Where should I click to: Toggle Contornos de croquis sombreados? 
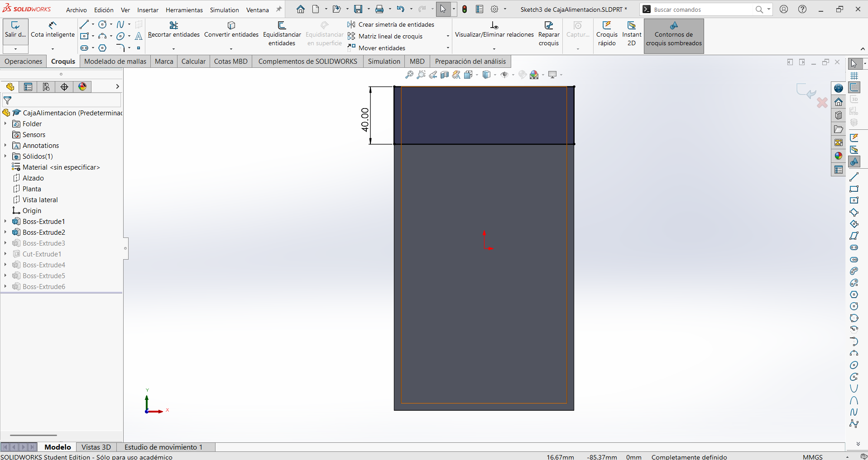(674, 36)
